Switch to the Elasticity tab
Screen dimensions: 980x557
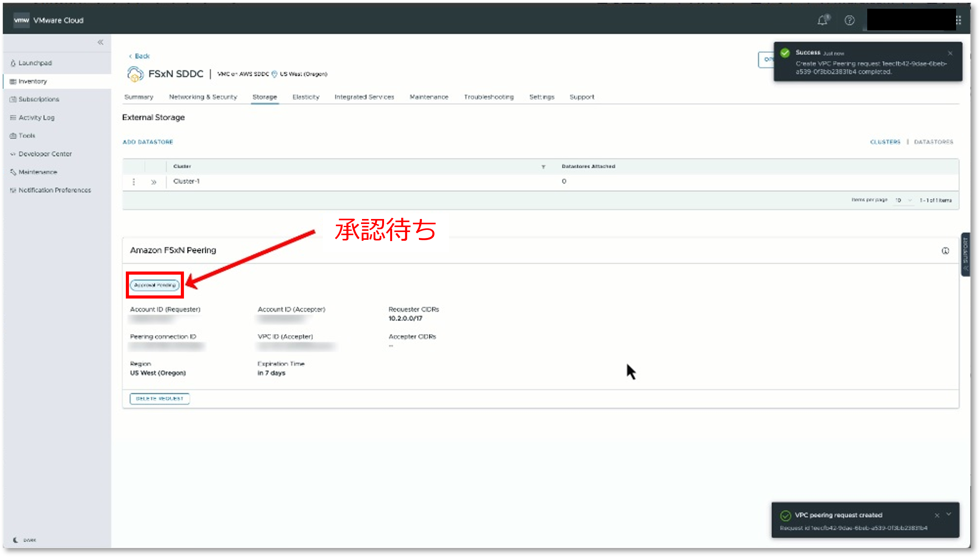306,97
